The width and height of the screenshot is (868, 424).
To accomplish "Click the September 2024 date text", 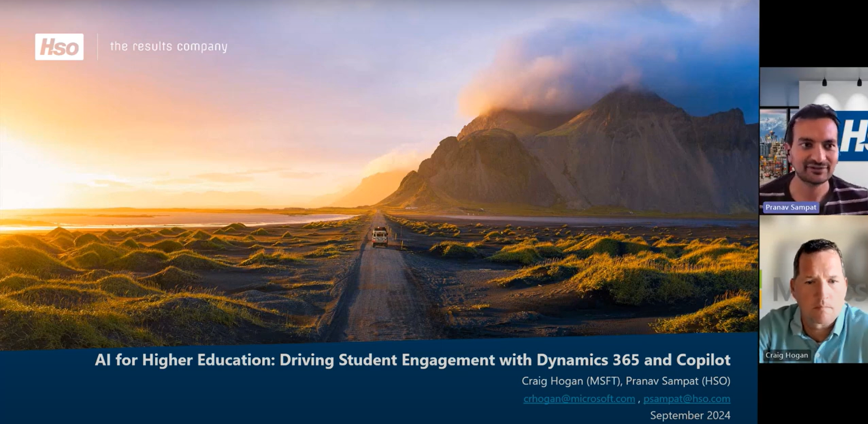I will point(690,415).
